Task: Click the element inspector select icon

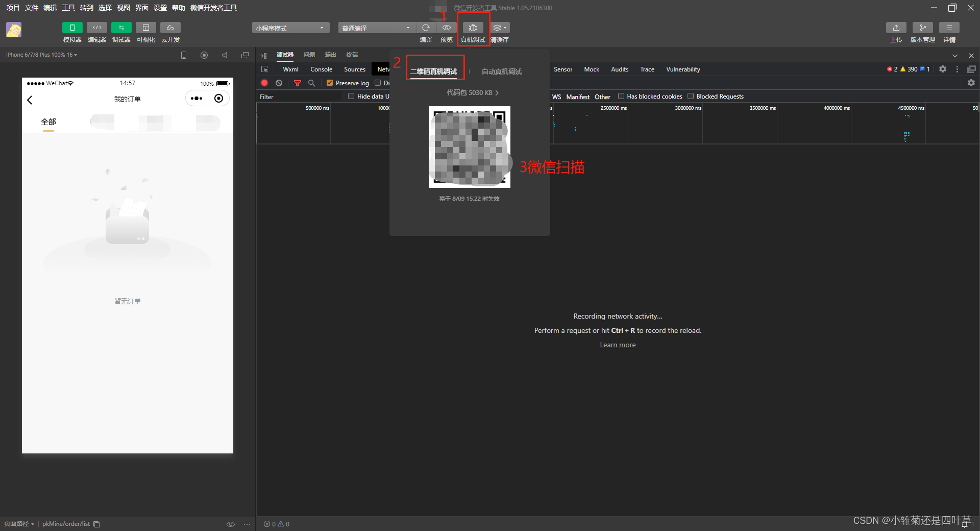Action: [264, 69]
